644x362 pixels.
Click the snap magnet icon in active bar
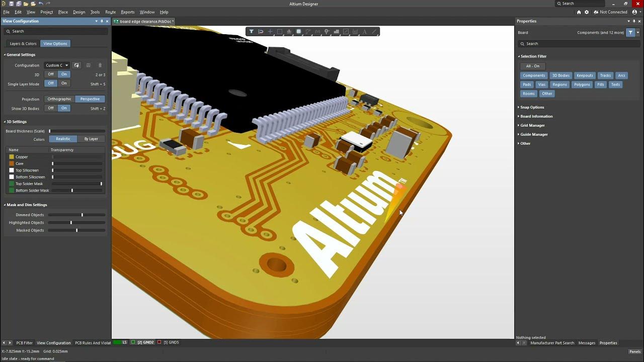click(x=261, y=32)
